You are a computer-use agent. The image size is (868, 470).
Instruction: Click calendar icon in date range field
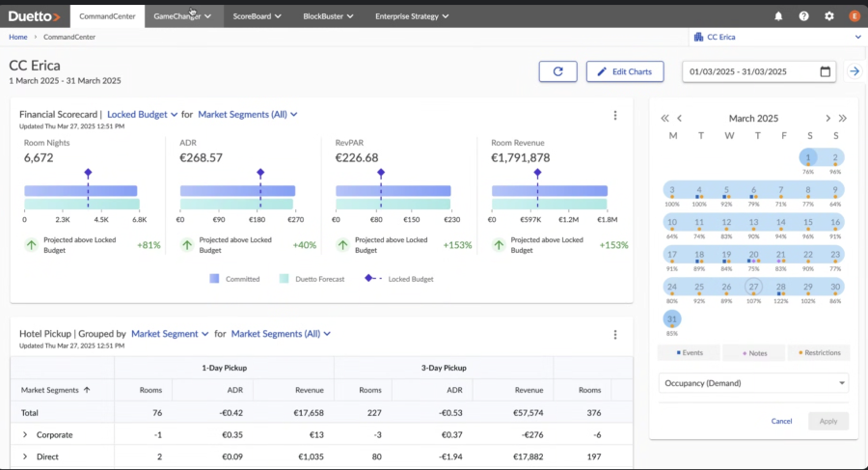(825, 71)
